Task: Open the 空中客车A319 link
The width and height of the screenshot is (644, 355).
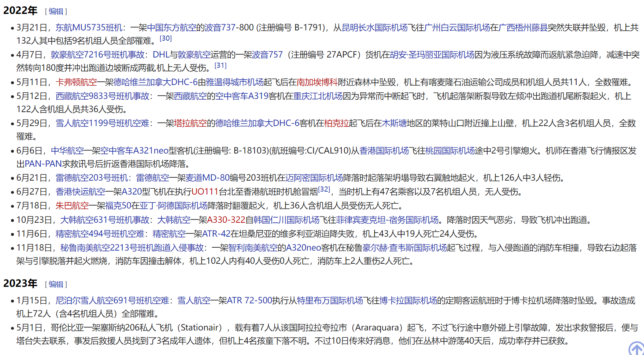Action: [x=242, y=96]
